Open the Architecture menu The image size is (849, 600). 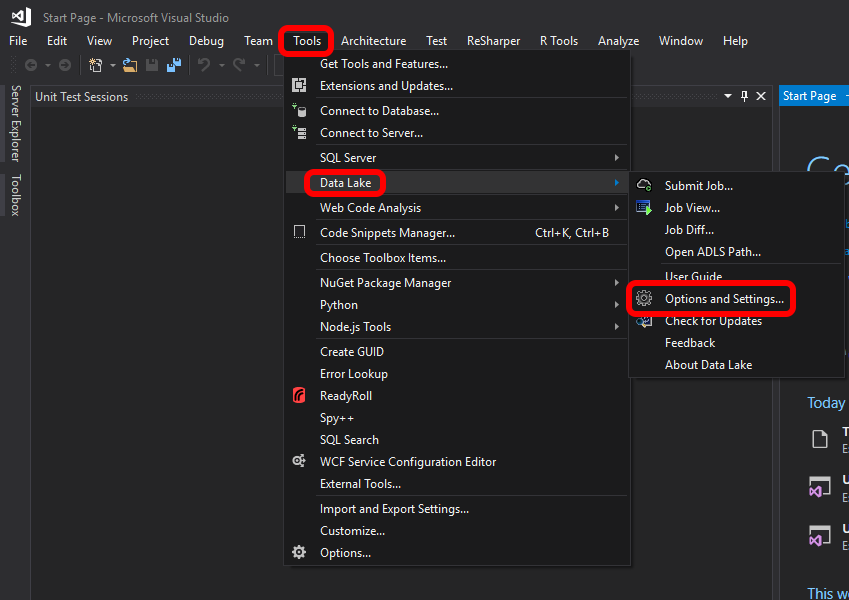(374, 41)
